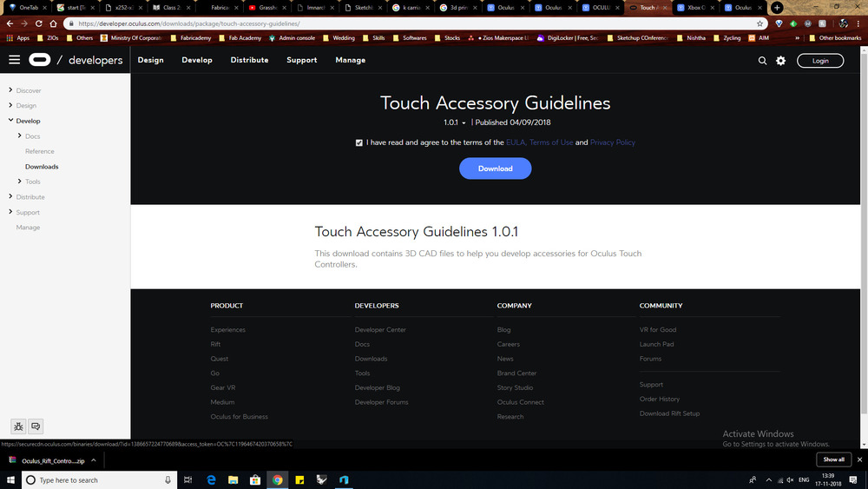Reload the page with the refresh icon
Image resolution: width=868 pixels, height=489 pixels.
(39, 23)
